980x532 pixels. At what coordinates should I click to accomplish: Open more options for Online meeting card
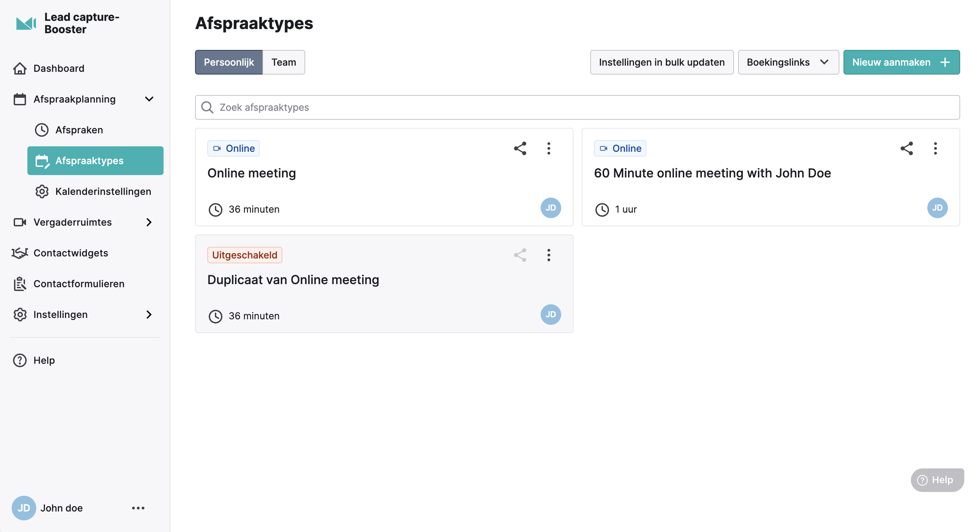point(549,148)
